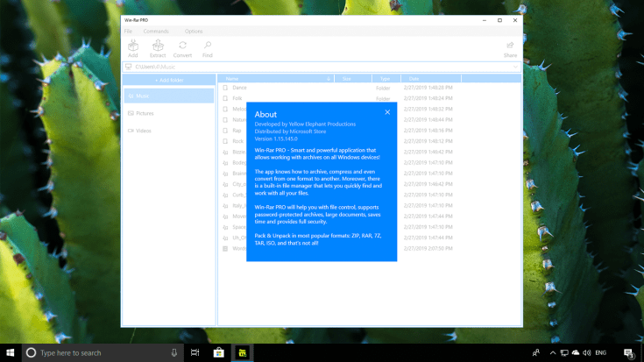Open Microsoft Store from the taskbar
Viewport: 644px width, 362px height.
click(218, 352)
